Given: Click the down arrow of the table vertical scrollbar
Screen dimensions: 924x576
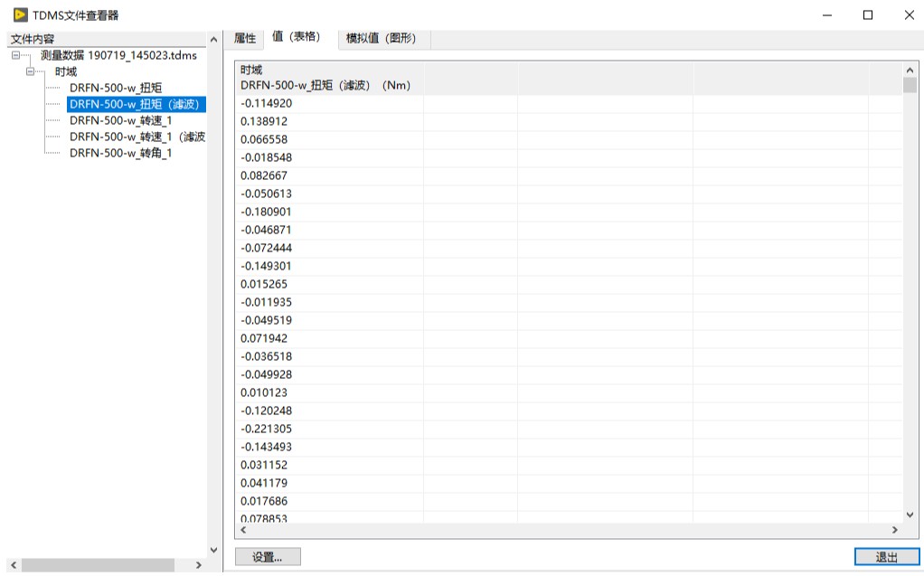Looking at the screenshot, I should point(909,515).
